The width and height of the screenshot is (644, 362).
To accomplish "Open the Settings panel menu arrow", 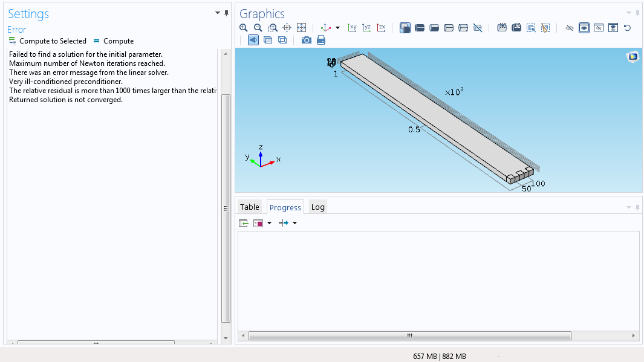I will (x=218, y=13).
